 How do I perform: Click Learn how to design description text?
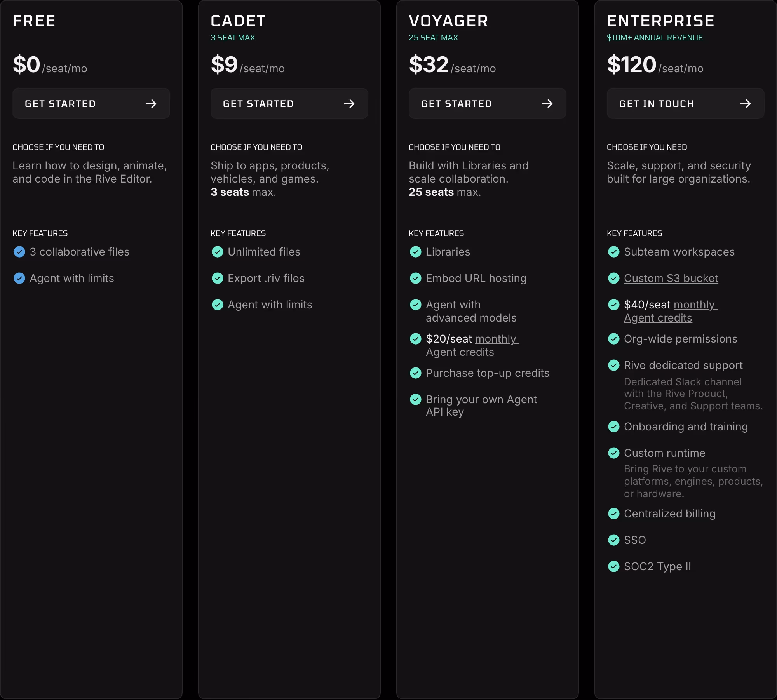[90, 172]
